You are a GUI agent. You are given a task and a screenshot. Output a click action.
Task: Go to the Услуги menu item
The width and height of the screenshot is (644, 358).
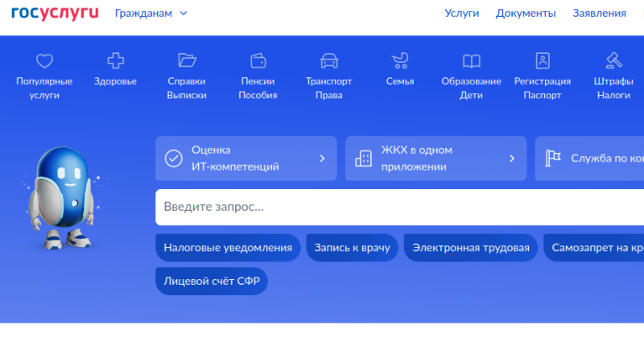click(461, 13)
